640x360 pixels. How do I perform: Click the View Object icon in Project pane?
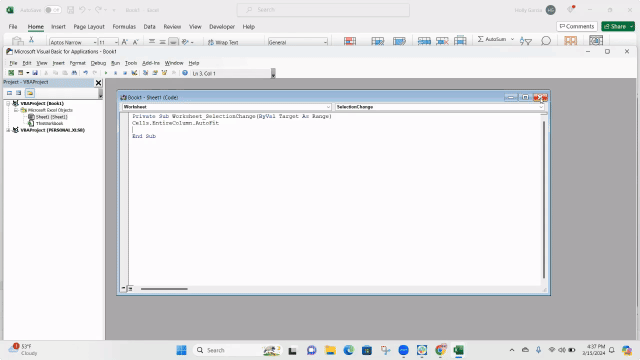(19, 93)
